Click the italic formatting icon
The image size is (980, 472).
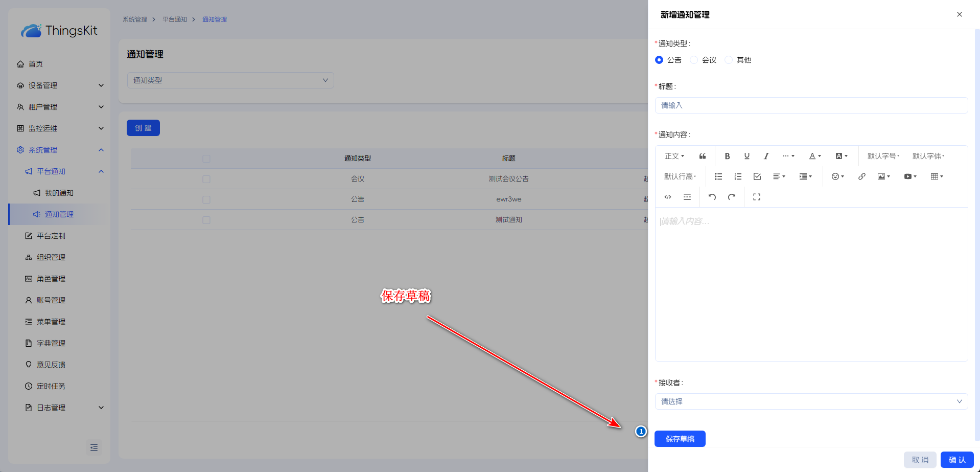coord(766,156)
